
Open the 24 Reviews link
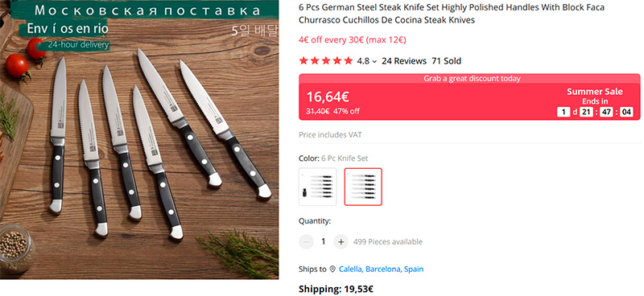[404, 61]
